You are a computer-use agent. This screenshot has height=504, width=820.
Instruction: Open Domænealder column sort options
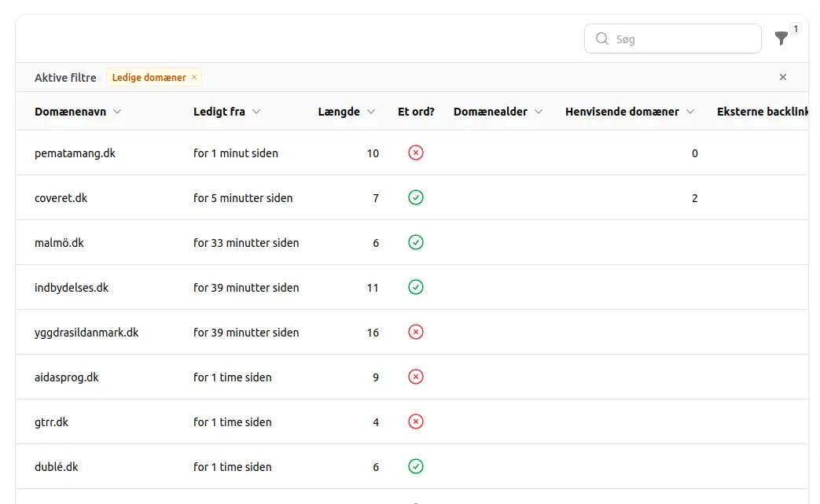coord(539,112)
